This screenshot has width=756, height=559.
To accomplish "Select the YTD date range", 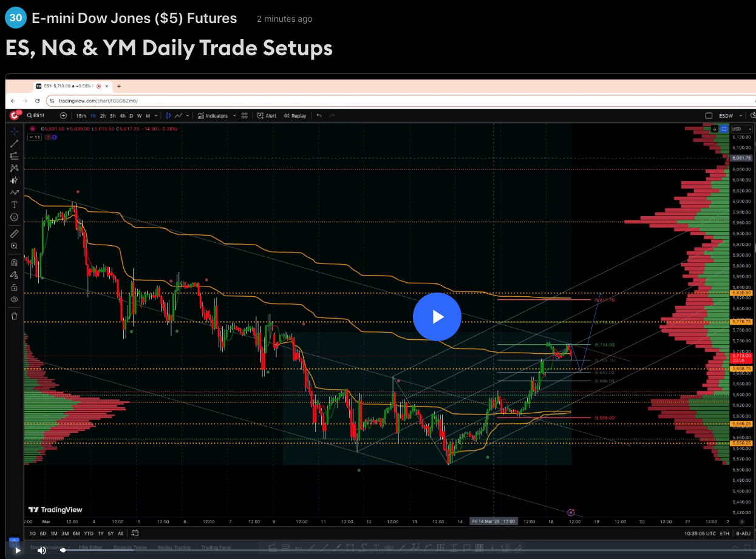I will tap(89, 534).
